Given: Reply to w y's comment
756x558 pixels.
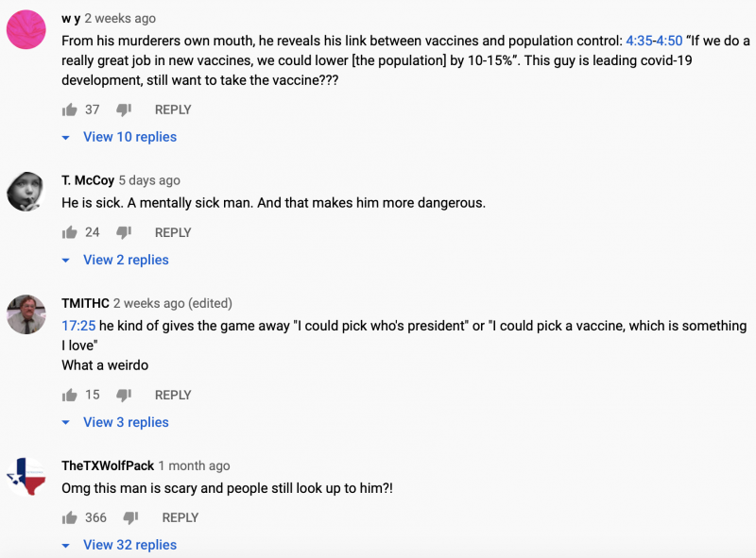Looking at the screenshot, I should 173,110.
